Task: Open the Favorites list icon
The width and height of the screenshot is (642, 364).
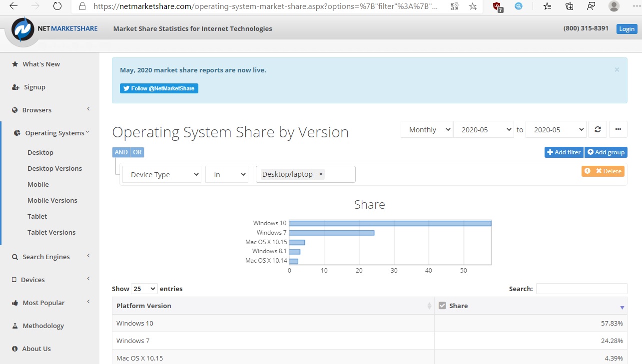Action: click(548, 6)
